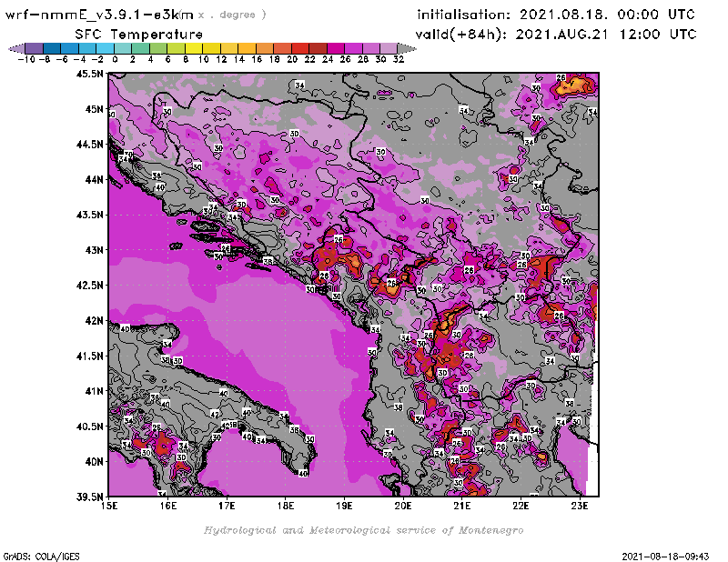
Task: Click the 22E longitude label
Action: click(x=521, y=506)
